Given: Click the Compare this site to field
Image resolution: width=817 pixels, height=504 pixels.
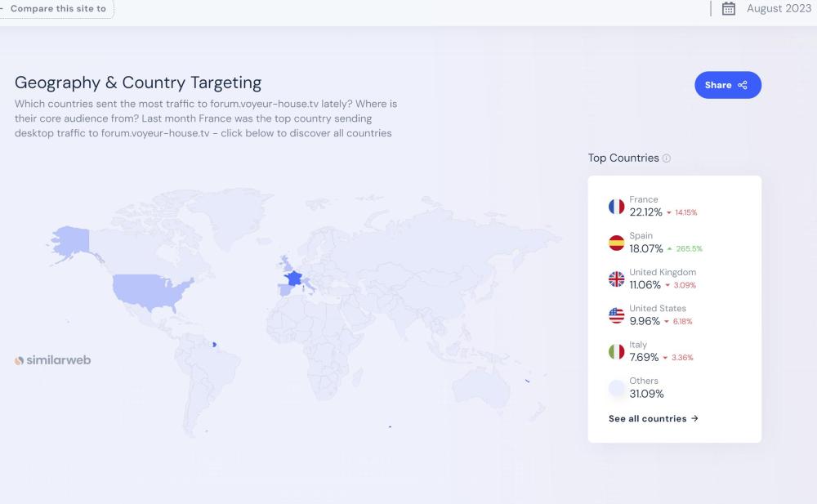Looking at the screenshot, I should (x=57, y=9).
